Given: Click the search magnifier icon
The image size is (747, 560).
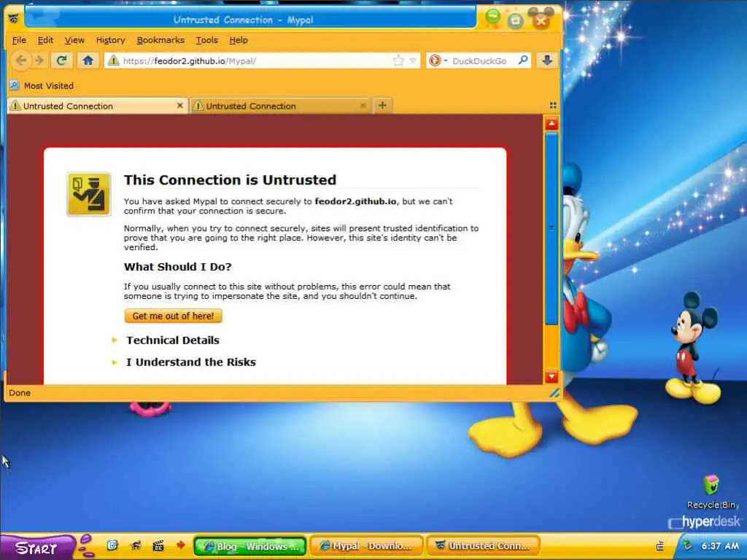Looking at the screenshot, I should pos(522,60).
